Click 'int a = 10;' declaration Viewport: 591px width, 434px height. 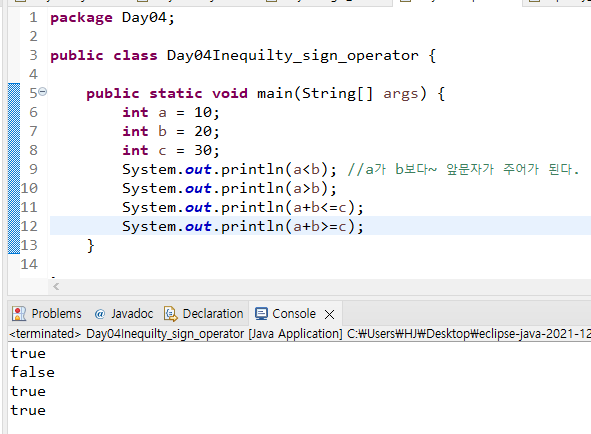[x=170, y=112]
